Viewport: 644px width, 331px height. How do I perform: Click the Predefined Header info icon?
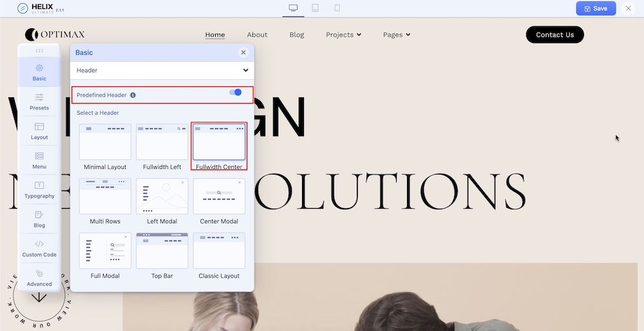point(133,95)
